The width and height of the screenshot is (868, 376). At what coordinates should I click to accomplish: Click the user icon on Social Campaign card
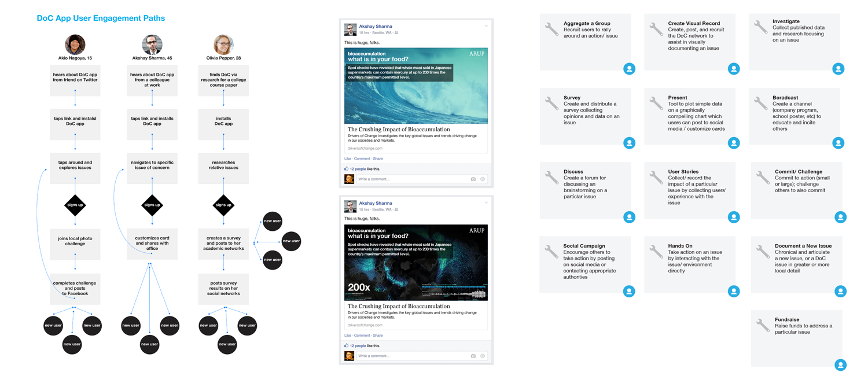tap(629, 291)
